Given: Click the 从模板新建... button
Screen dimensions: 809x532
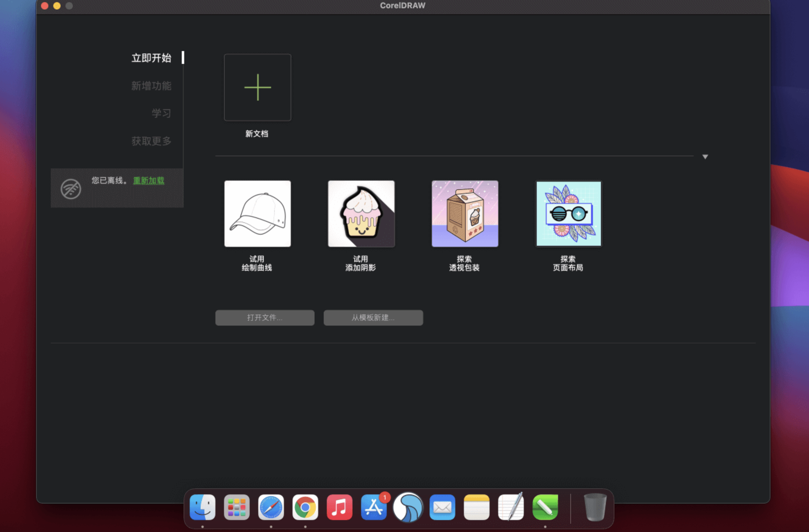Looking at the screenshot, I should pos(373,318).
